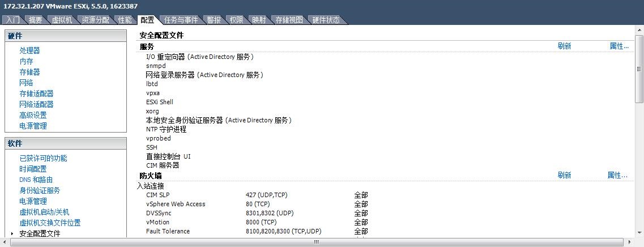This screenshot has width=644, height=247.
Task: Click the 软件 panel header
Action: click(x=65, y=143)
